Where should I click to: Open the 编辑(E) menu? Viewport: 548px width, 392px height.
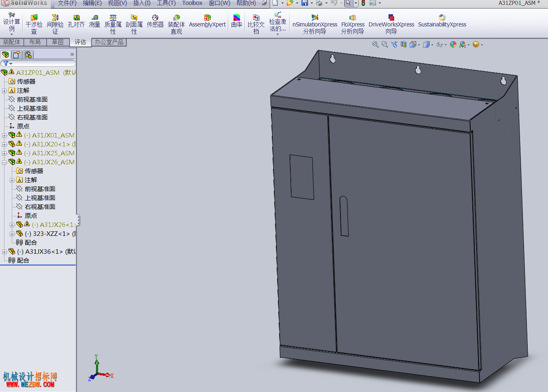pos(92,3)
